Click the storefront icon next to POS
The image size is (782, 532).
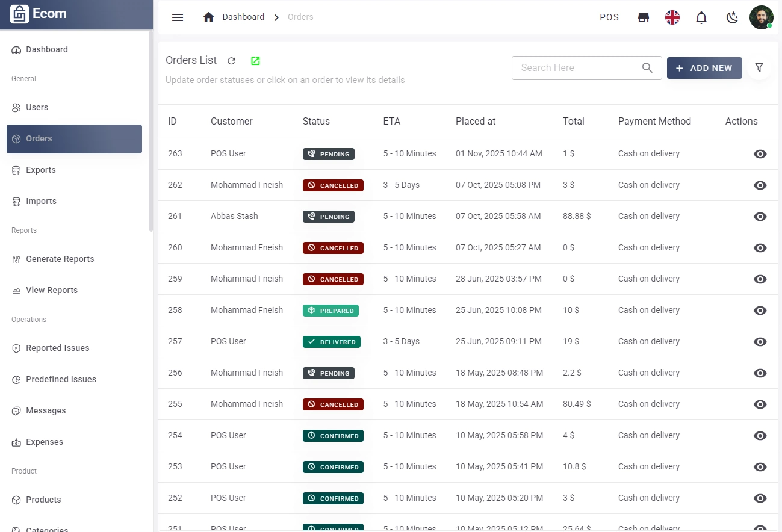pyautogui.click(x=643, y=17)
